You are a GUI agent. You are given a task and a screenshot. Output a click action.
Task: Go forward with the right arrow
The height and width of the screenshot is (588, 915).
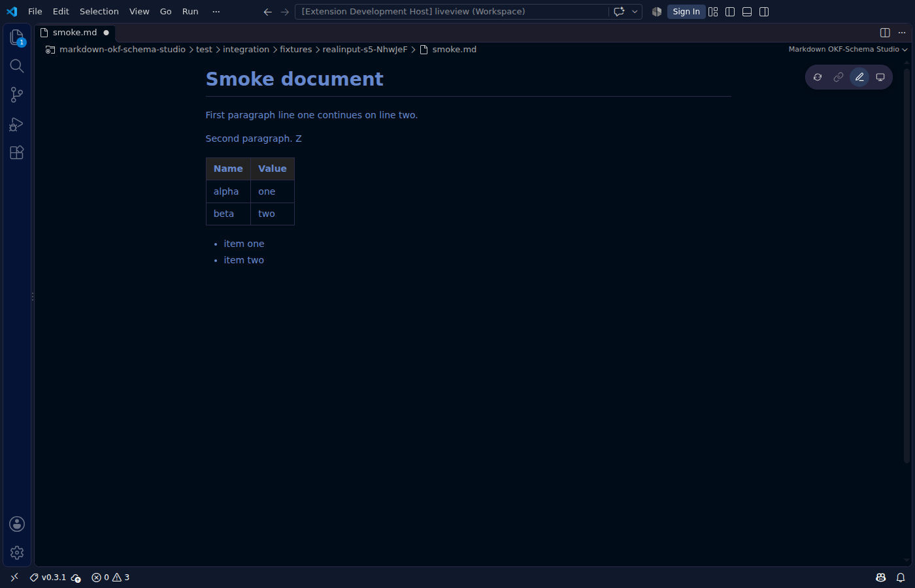point(285,12)
